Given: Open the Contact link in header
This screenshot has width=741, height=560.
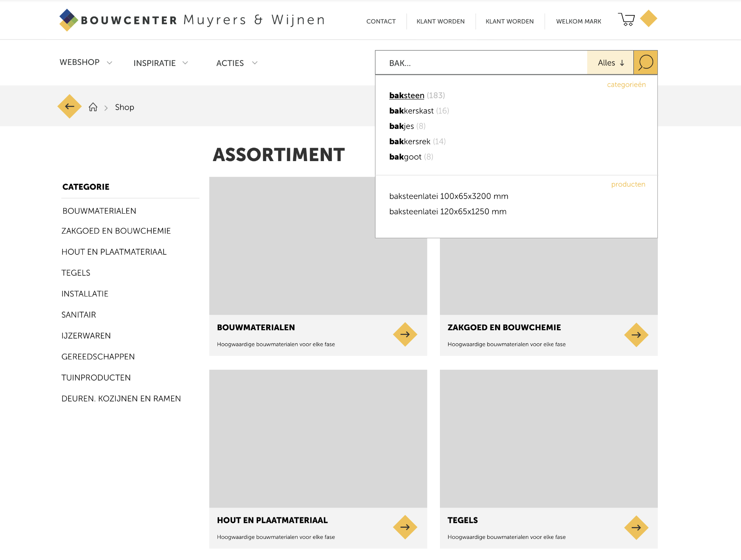Looking at the screenshot, I should click(381, 21).
